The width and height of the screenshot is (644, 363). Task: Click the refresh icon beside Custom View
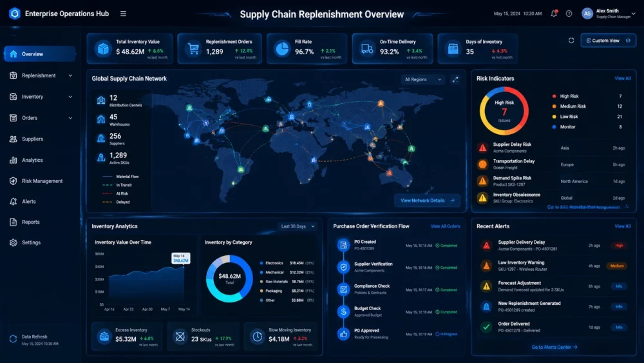click(x=571, y=40)
